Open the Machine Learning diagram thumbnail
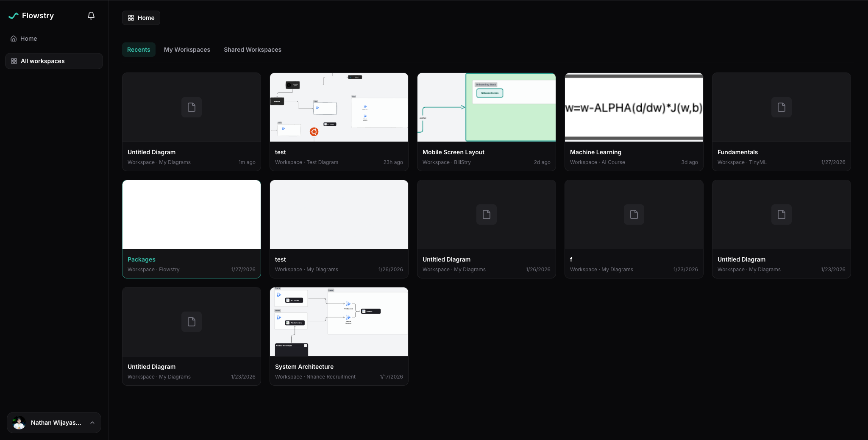Screen dimensions: 868x440 (634, 107)
